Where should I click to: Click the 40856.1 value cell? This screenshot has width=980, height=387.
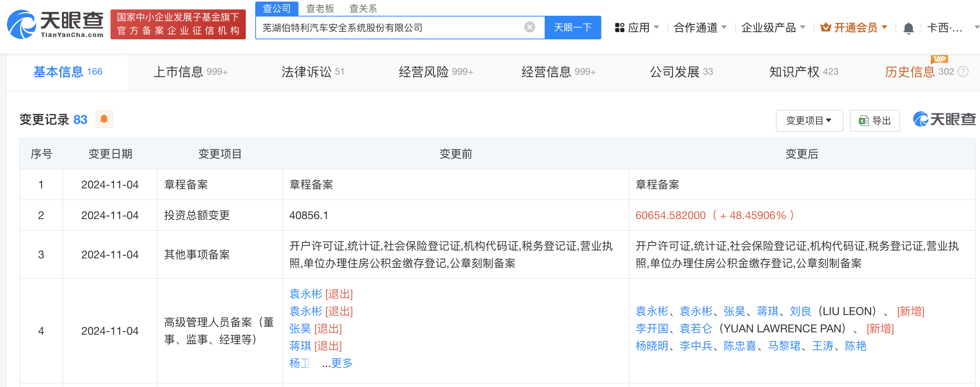tap(456, 216)
